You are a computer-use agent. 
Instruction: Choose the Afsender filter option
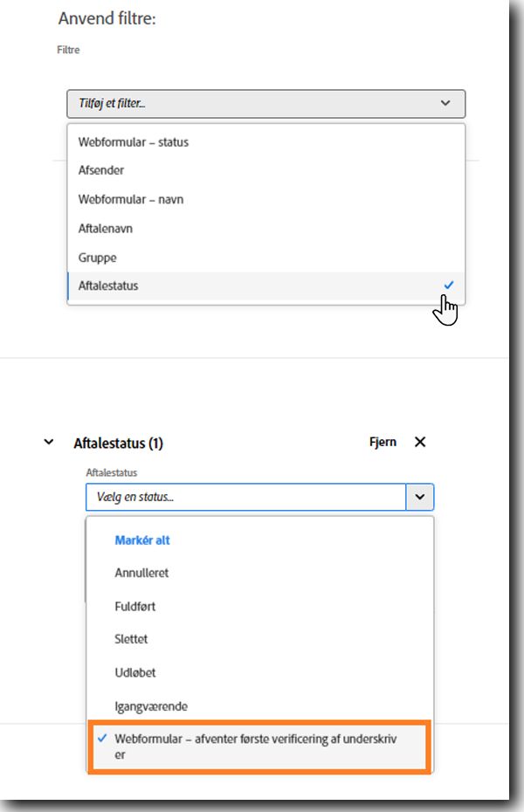click(265, 170)
